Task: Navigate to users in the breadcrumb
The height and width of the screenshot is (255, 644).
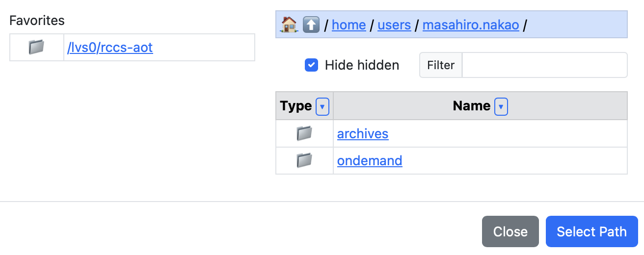Action: click(x=394, y=25)
